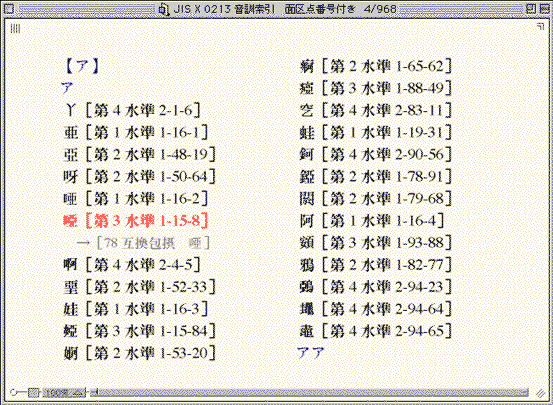
Task: Click the blue ア subheading below the title
Action: pyautogui.click(x=67, y=88)
